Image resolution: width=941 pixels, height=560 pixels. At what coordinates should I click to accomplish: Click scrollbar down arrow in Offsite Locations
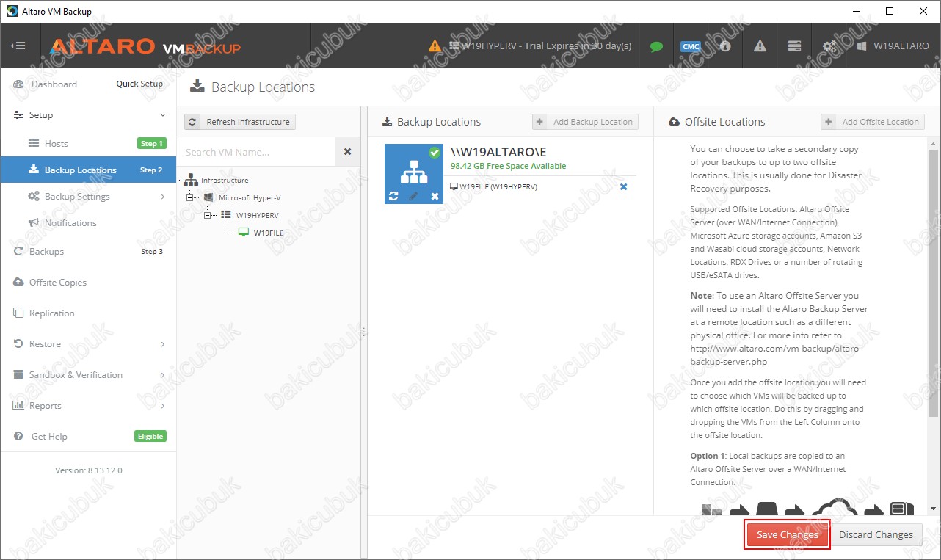pos(933,509)
